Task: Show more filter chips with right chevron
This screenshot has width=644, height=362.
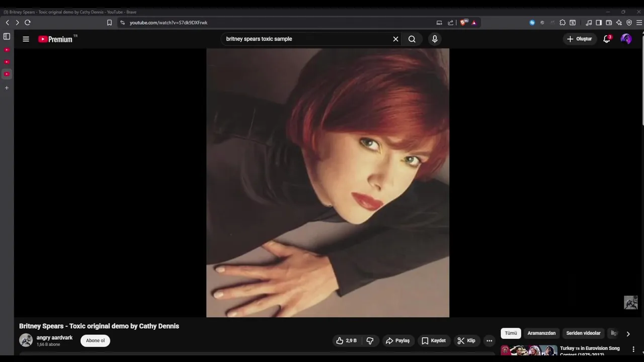Action: 628,333
